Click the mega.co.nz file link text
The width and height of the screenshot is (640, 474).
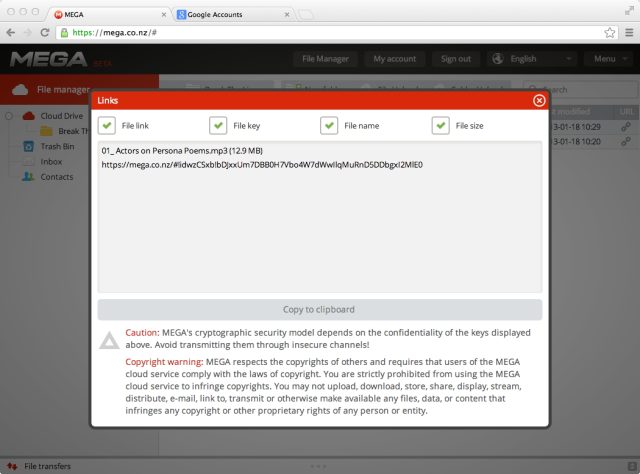point(262,165)
